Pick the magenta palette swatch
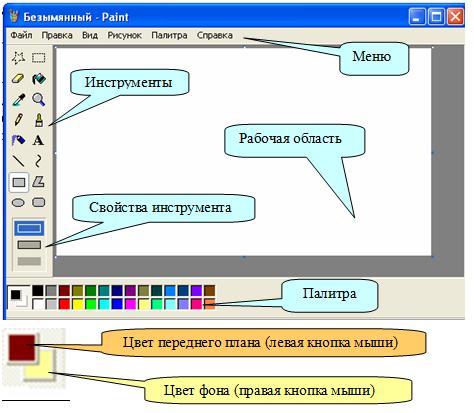 coord(130,304)
